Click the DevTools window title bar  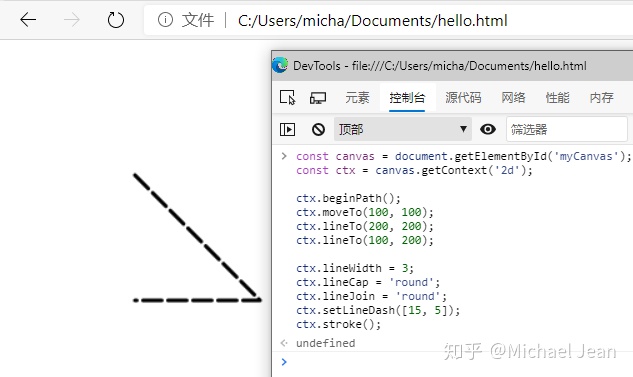click(x=452, y=66)
